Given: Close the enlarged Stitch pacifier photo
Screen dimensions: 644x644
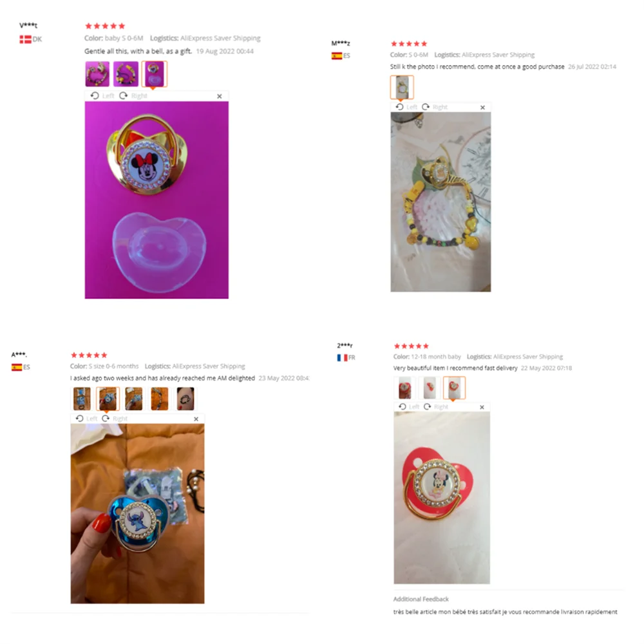Looking at the screenshot, I should pyautogui.click(x=196, y=419).
